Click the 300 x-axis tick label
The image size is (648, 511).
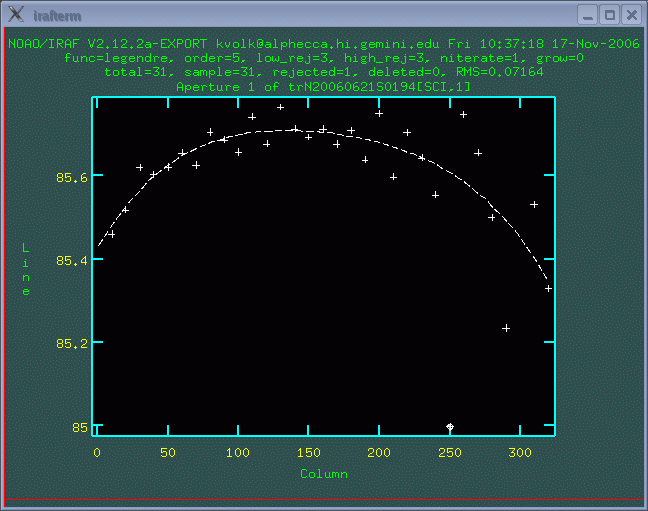(520, 453)
